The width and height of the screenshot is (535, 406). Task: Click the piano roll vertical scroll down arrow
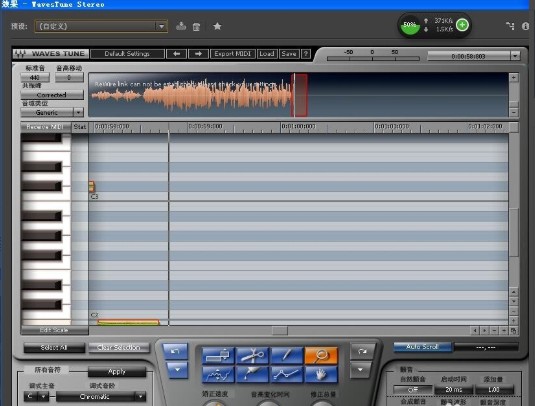(514, 302)
